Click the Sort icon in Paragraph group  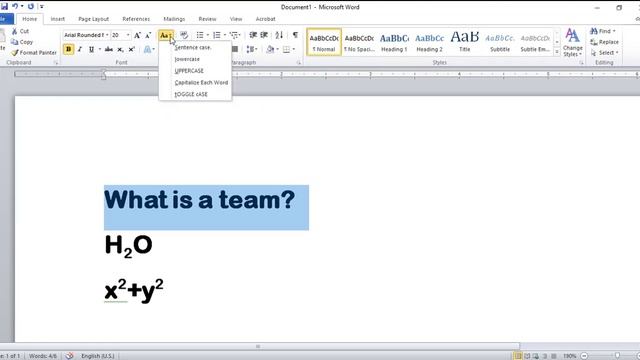(x=279, y=35)
